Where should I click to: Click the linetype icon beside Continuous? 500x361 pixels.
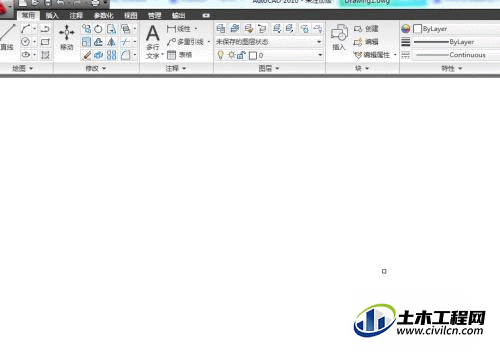point(406,55)
